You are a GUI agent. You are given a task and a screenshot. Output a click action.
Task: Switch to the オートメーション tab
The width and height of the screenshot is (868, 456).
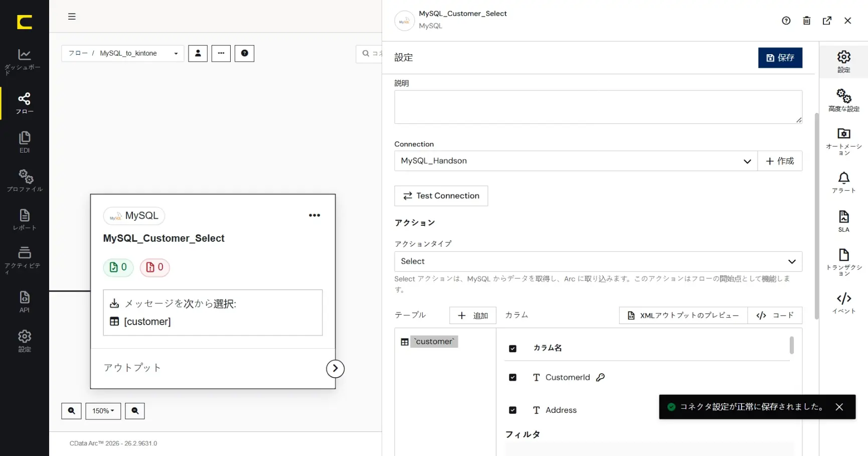tap(844, 142)
